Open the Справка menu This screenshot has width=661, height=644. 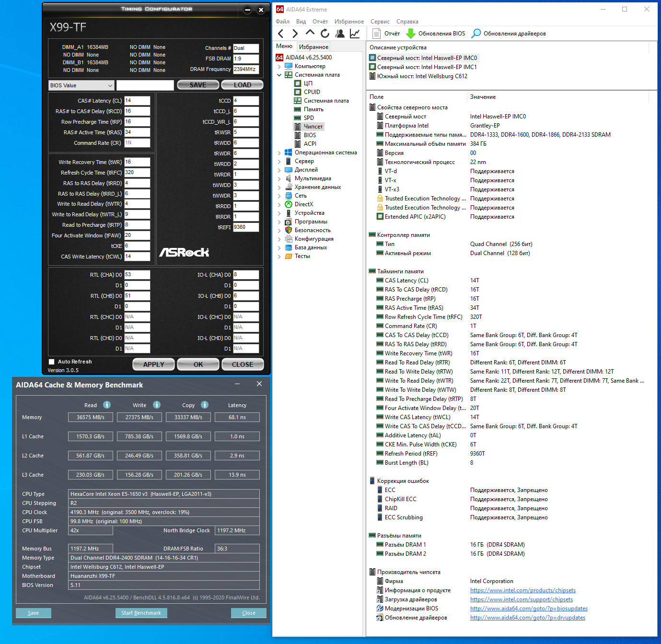[407, 22]
